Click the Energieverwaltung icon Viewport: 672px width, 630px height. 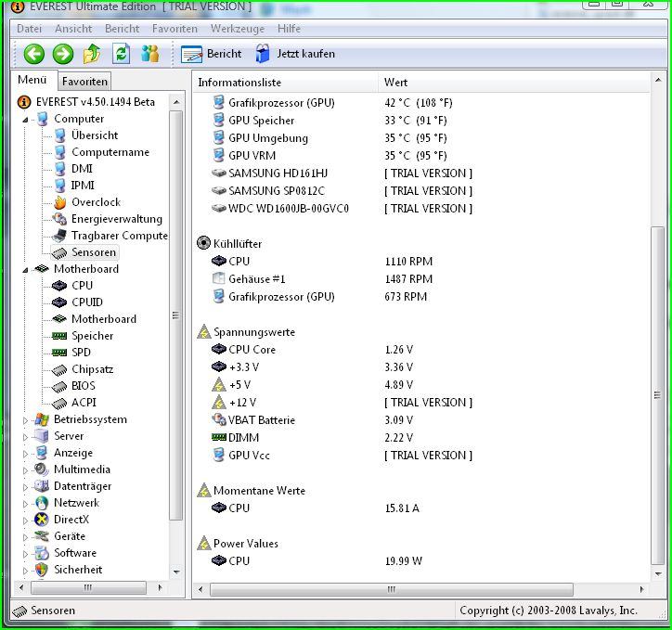pos(59,219)
